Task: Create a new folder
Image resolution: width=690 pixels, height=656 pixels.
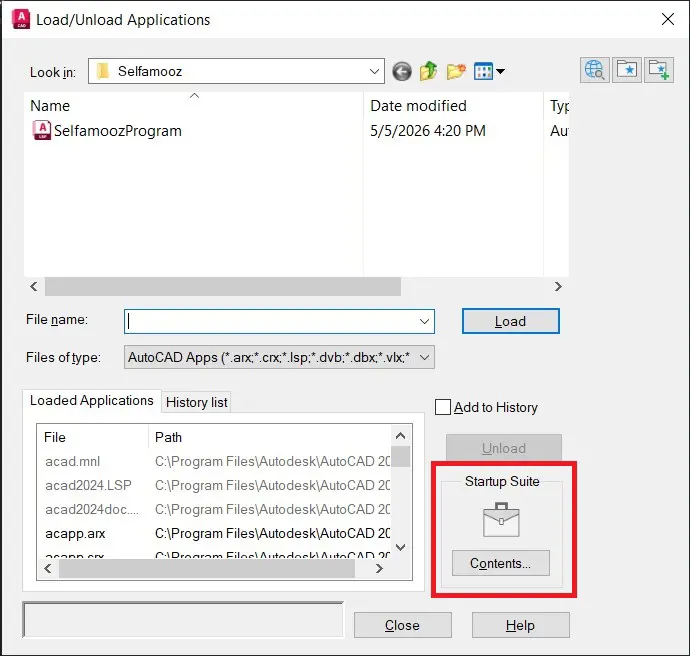Action: 456,71
